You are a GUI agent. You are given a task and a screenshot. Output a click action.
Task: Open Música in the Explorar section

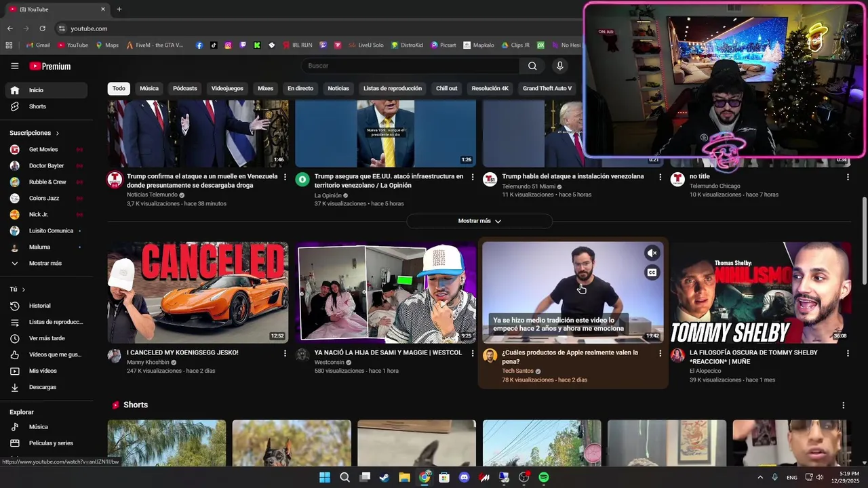point(46,427)
